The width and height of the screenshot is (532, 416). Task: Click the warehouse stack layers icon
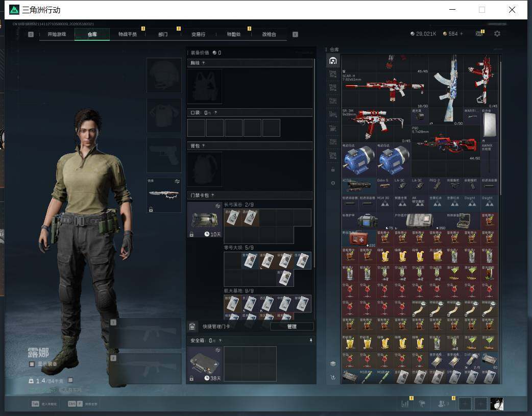[x=333, y=364]
